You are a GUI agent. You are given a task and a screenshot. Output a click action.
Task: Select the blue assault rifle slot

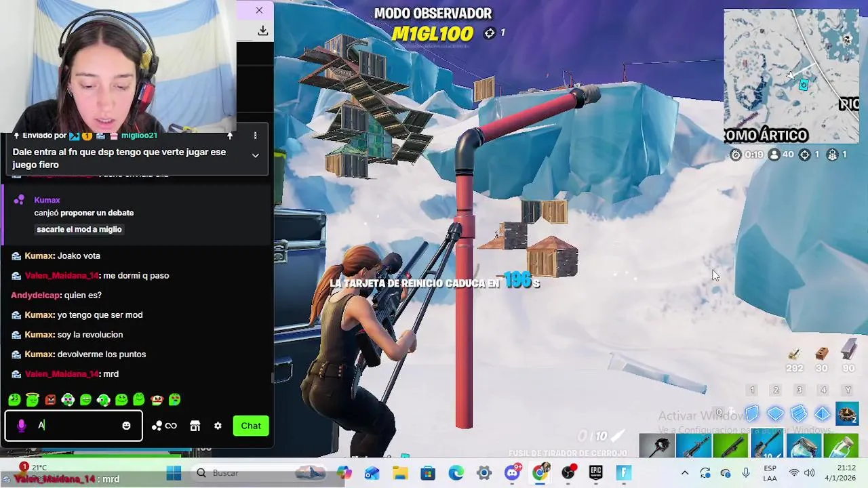click(x=694, y=445)
